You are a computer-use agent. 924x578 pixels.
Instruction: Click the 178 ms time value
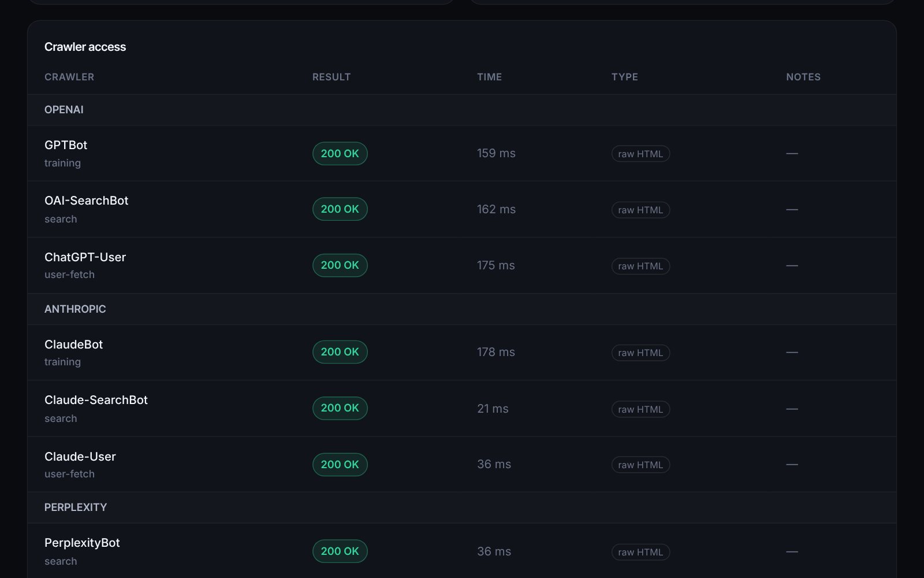495,352
